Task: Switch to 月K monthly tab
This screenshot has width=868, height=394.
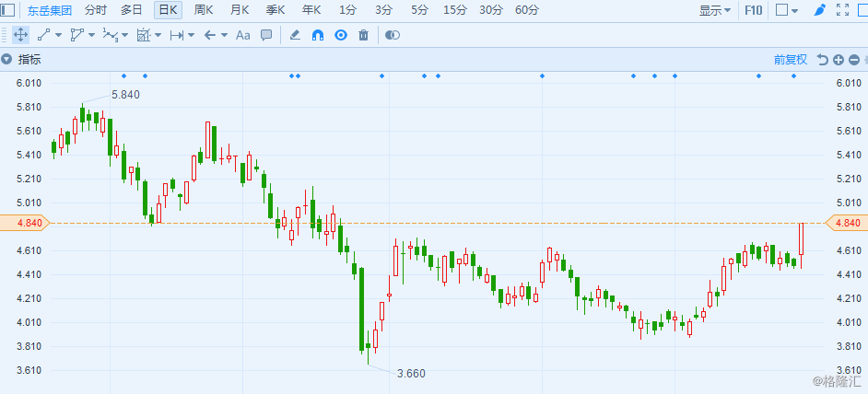Action: pos(240,9)
